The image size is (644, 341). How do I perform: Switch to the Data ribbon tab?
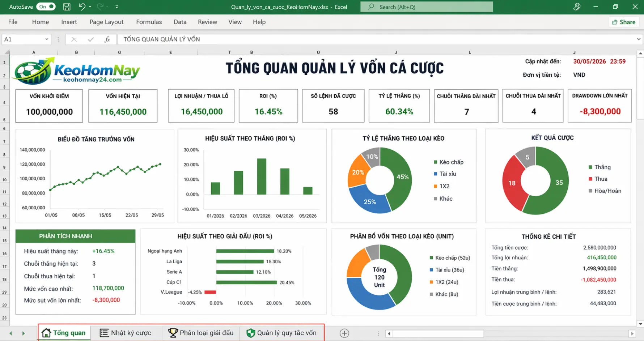[x=180, y=22]
